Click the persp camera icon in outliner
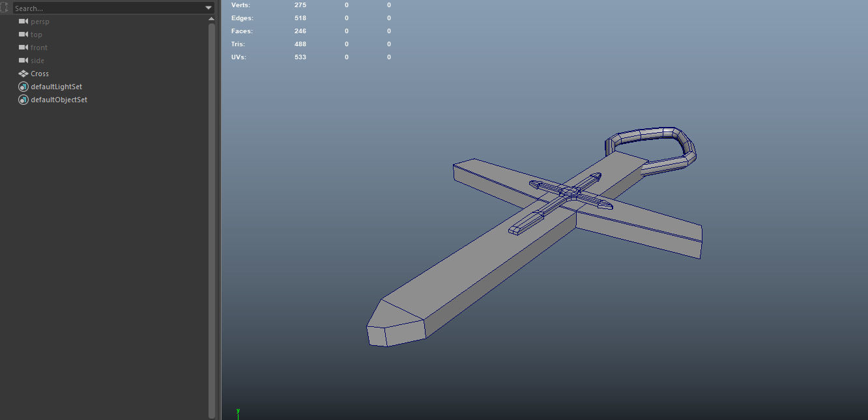This screenshot has width=868, height=420. [23, 21]
